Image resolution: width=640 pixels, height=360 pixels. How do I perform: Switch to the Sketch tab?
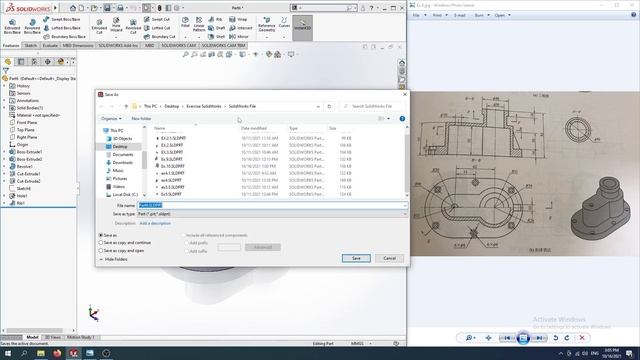(x=31, y=46)
